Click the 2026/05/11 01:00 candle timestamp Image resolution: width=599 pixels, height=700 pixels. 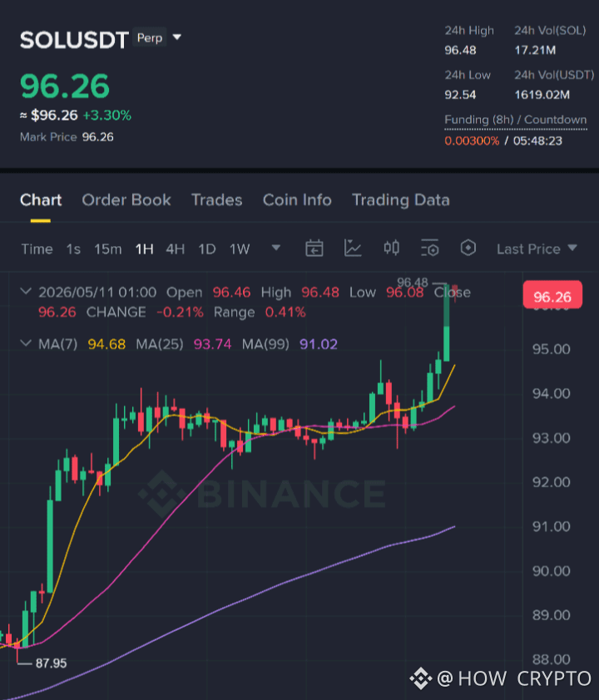(97, 293)
